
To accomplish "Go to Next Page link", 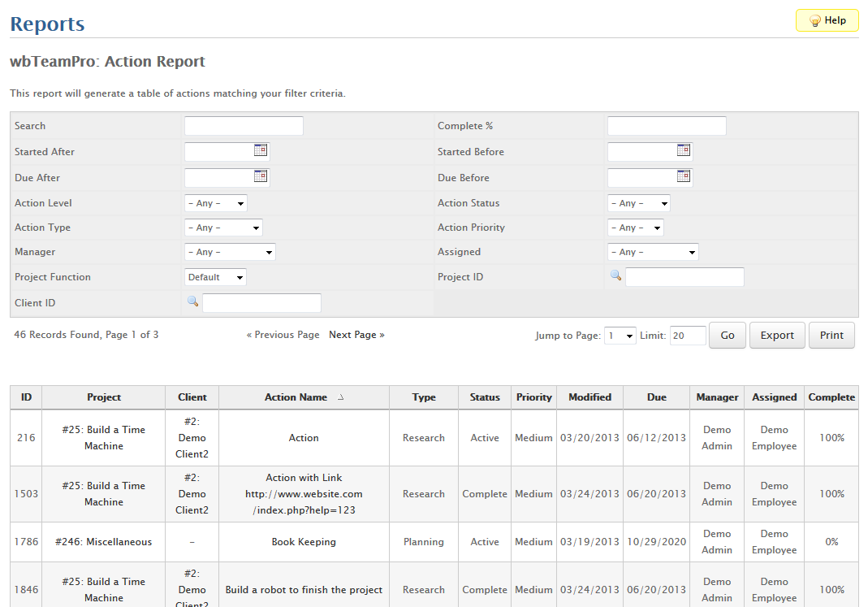I will (x=356, y=335).
